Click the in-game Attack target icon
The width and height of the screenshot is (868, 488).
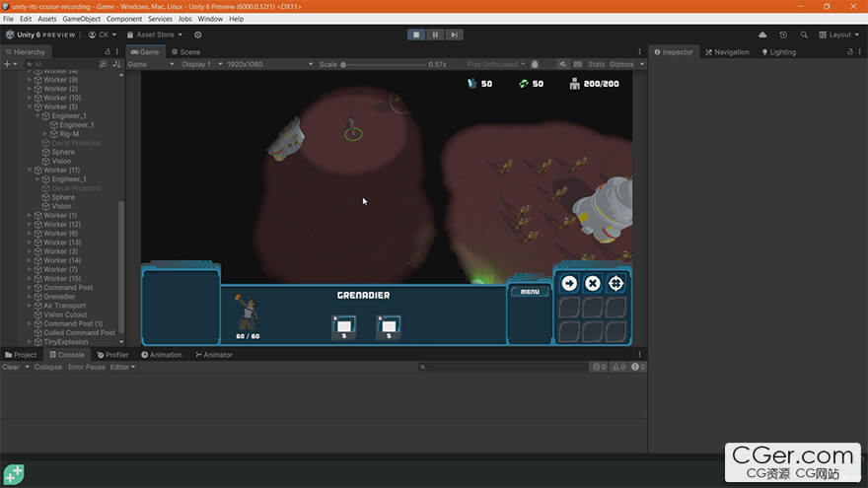pos(615,283)
